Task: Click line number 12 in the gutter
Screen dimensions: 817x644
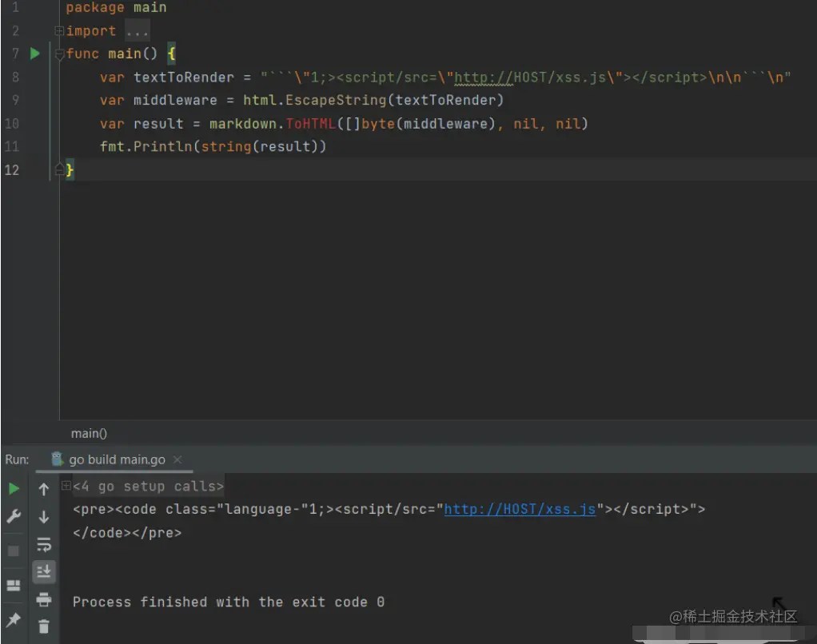Action: pyautogui.click(x=11, y=169)
